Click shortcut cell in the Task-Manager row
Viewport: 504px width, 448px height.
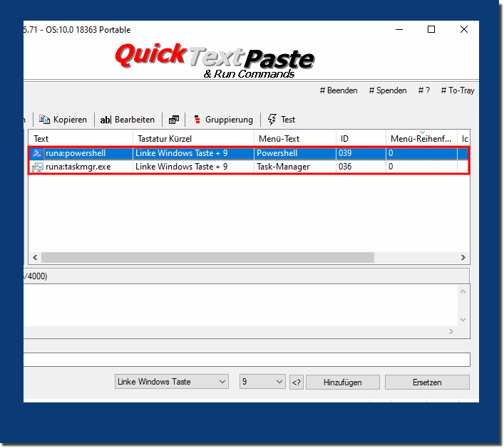[x=193, y=167]
